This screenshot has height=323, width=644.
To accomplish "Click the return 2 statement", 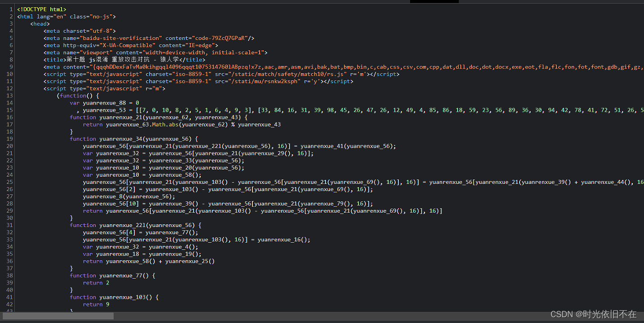I will pyautogui.click(x=96, y=282).
